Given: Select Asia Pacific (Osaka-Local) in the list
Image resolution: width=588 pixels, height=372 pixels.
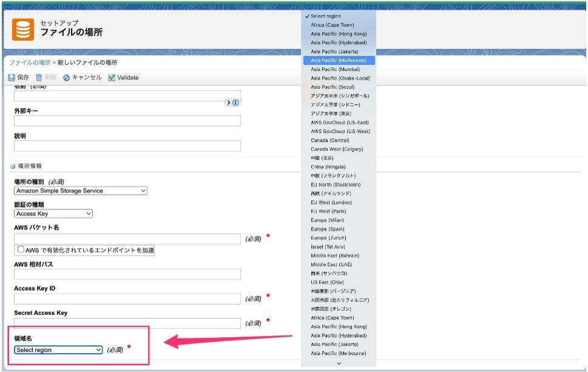Looking at the screenshot, I should click(x=339, y=78).
